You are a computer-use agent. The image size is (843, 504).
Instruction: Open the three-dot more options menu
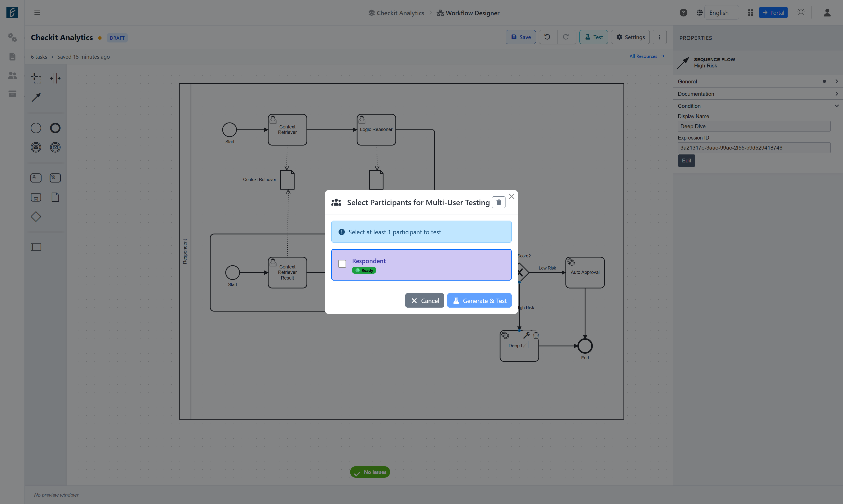660,37
